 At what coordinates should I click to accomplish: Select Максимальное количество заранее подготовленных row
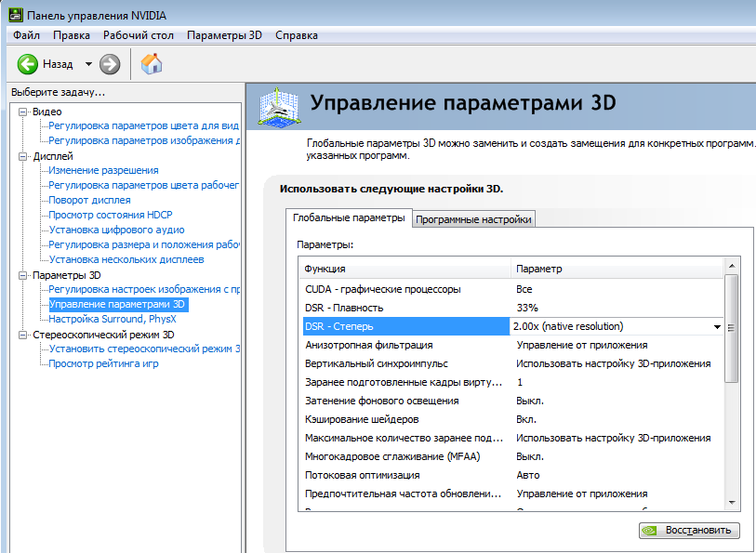pos(512,439)
